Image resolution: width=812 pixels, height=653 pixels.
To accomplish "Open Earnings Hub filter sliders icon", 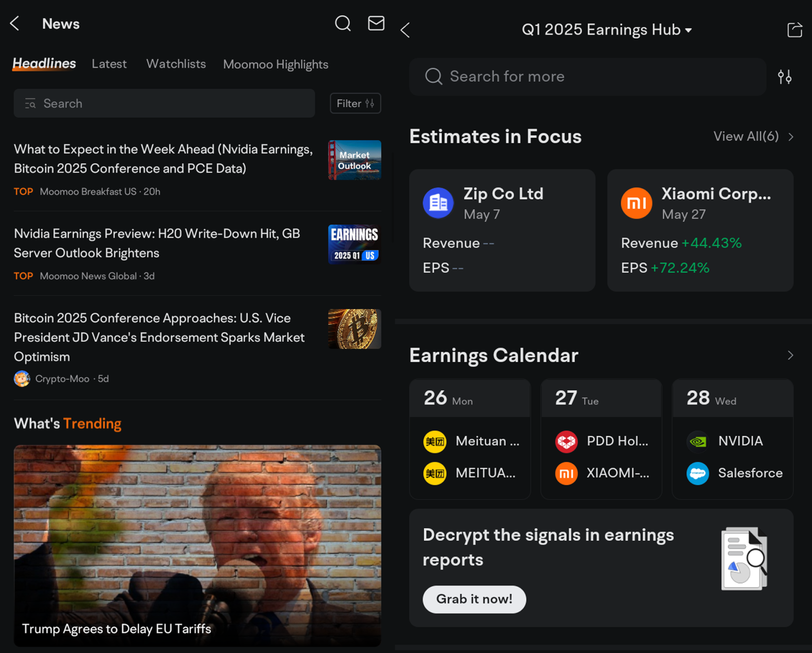I will tap(785, 77).
